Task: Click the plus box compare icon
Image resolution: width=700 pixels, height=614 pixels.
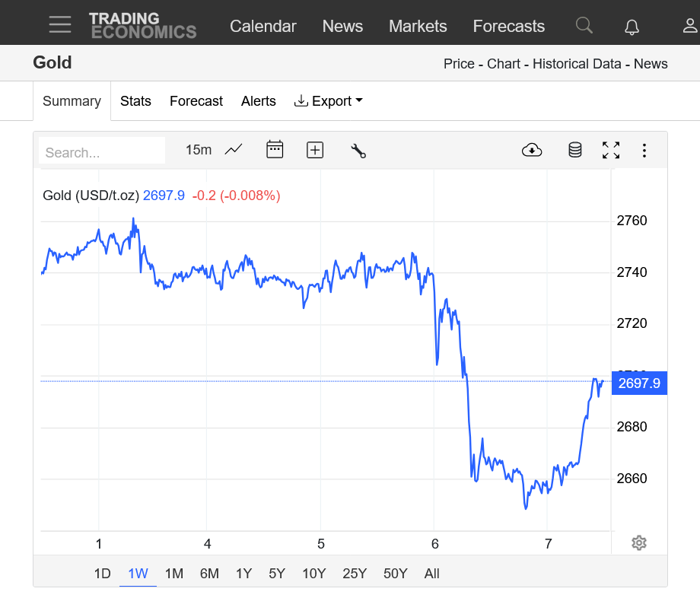Action: click(315, 150)
